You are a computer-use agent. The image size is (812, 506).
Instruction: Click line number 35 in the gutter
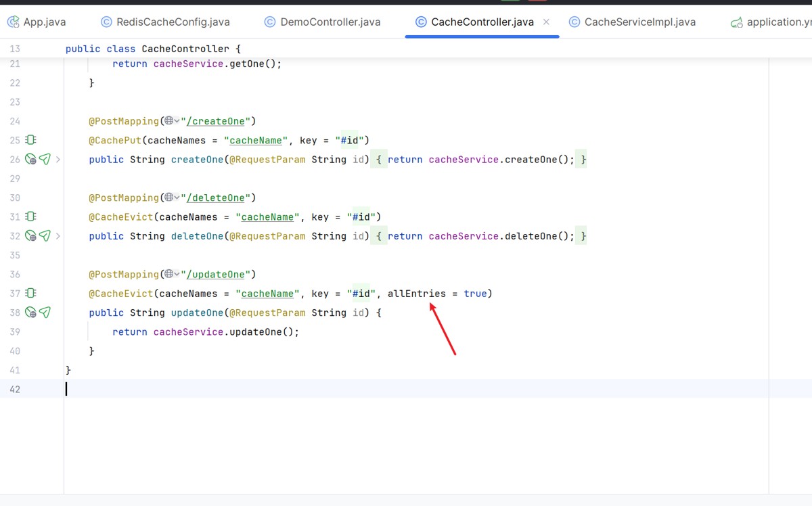point(15,255)
